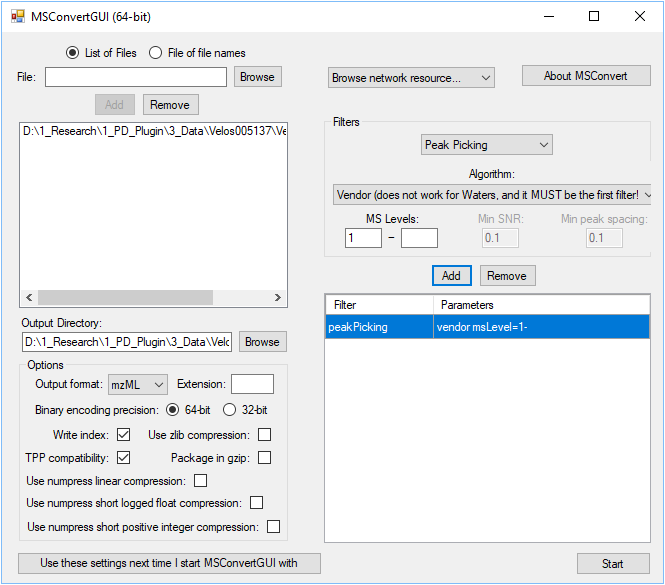
Task: Click Browse button next to File field
Action: click(x=257, y=77)
